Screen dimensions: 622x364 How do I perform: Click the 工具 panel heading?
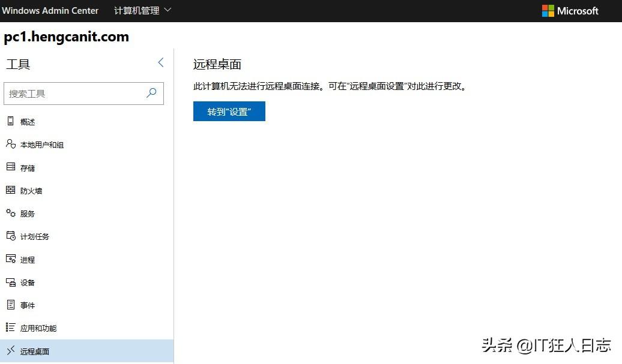click(x=18, y=64)
